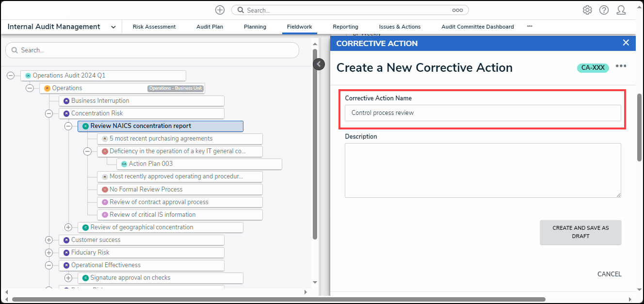Switch to the Reporting tab
Viewport: 644px width, 304px height.
click(x=345, y=27)
